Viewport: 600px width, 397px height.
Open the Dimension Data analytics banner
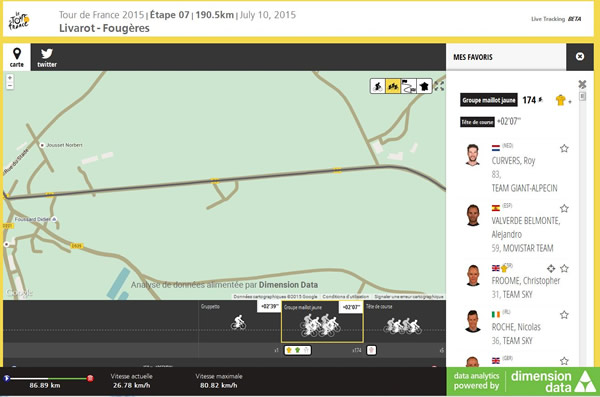(x=523, y=381)
